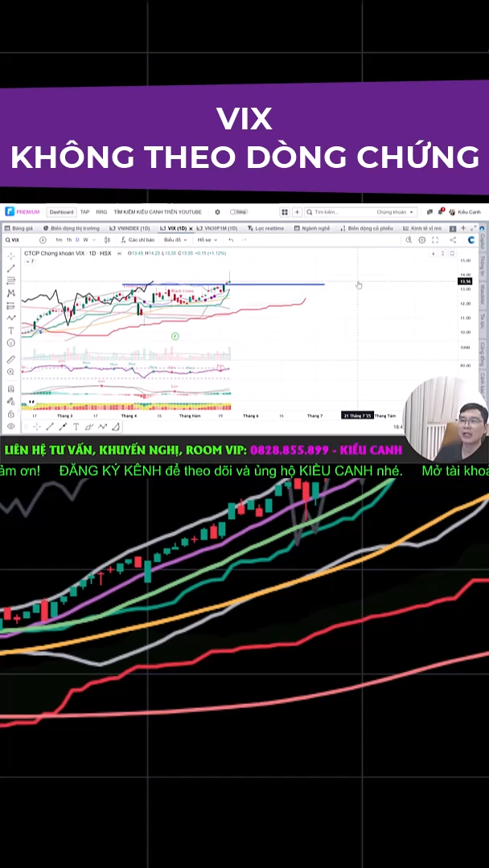Toggle the magnet snap mode icon
Viewport: 489px width, 868px height.
[11, 389]
